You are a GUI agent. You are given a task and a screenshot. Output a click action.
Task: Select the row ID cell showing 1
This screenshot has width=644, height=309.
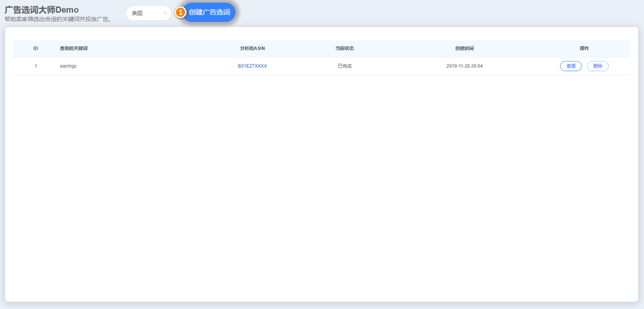36,66
